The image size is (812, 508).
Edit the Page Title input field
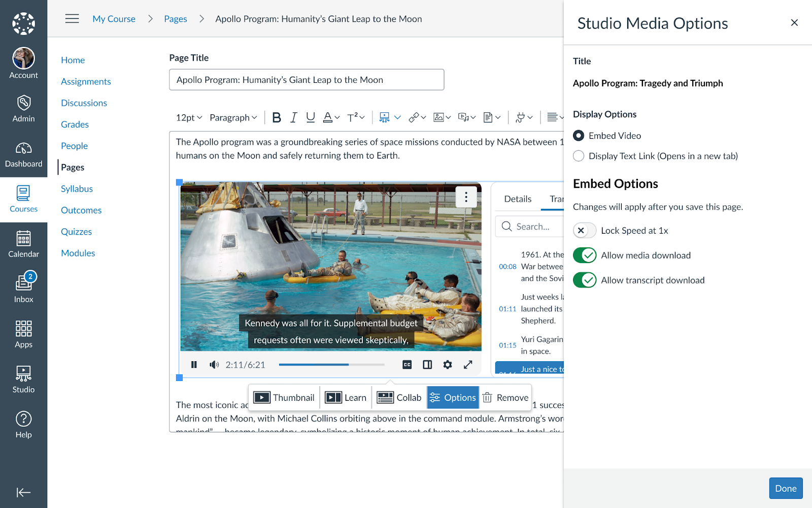pos(307,80)
